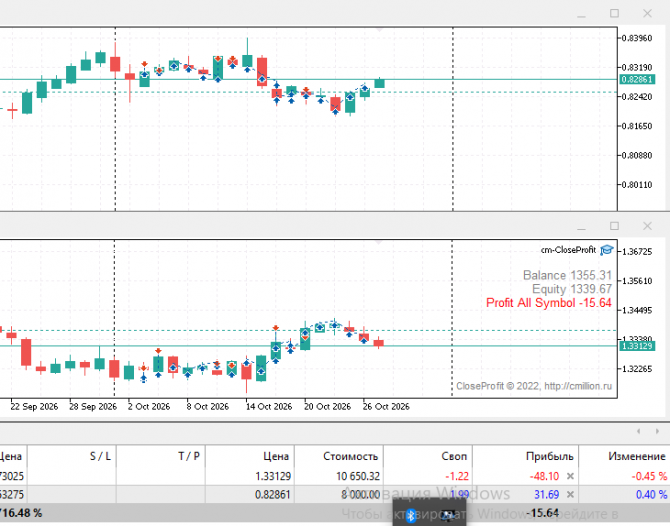Viewport: 670px width, 526px height.
Task: Click the 8 Oct 2026 date label
Action: [207, 406]
